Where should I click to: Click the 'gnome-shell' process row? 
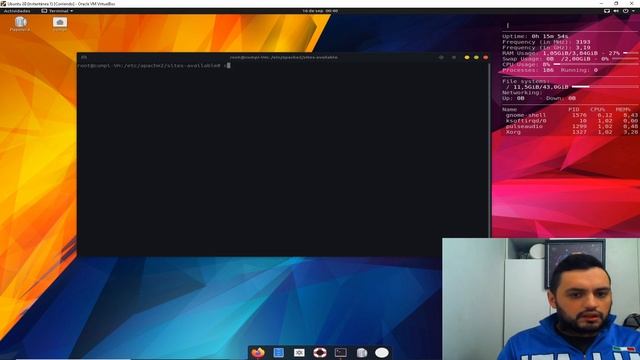click(x=571, y=115)
